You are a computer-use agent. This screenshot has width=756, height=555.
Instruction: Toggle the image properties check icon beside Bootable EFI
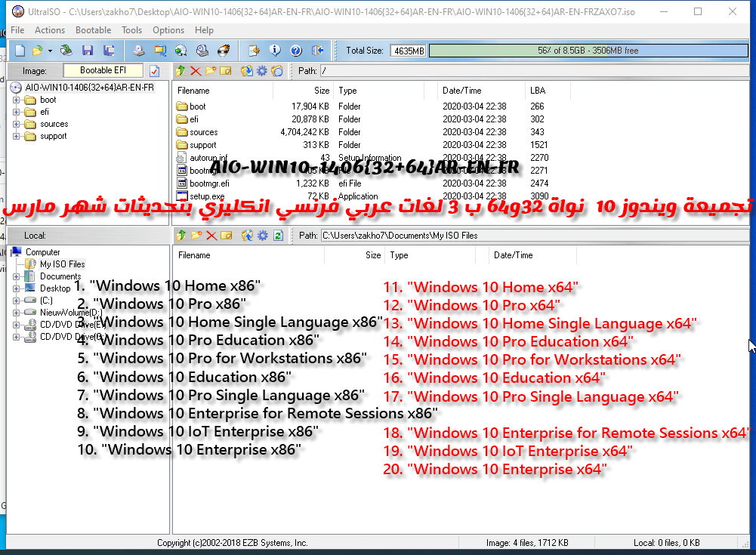(x=154, y=71)
